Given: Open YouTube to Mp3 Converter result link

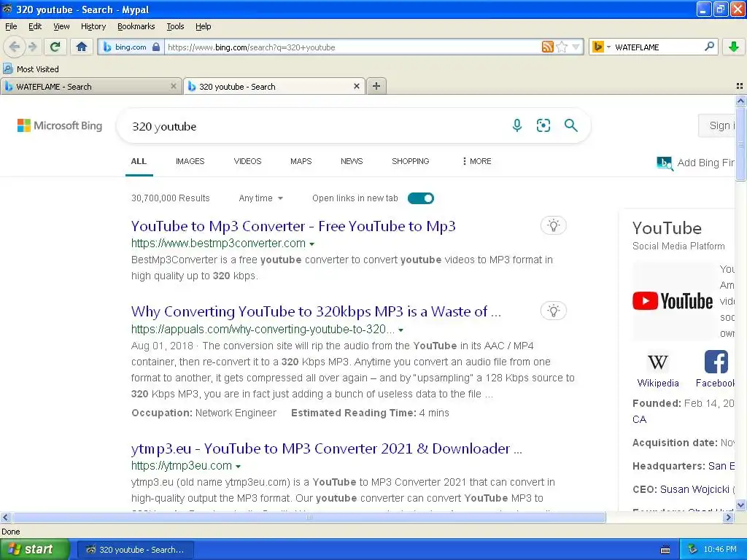Looking at the screenshot, I should point(293,226).
